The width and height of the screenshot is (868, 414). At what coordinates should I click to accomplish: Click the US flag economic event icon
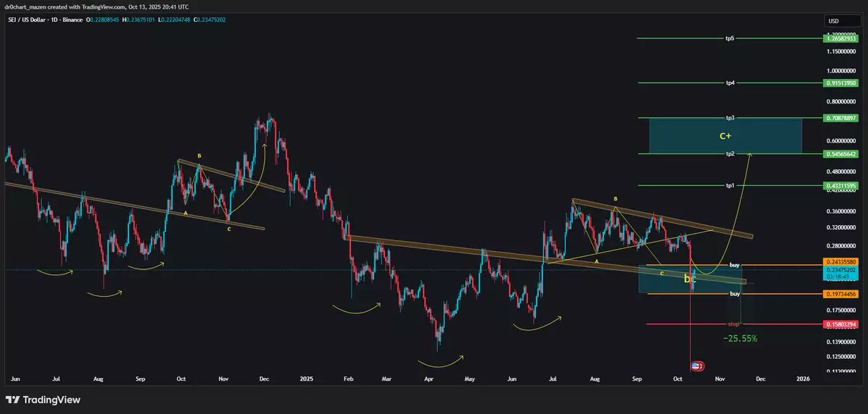pyautogui.click(x=697, y=366)
